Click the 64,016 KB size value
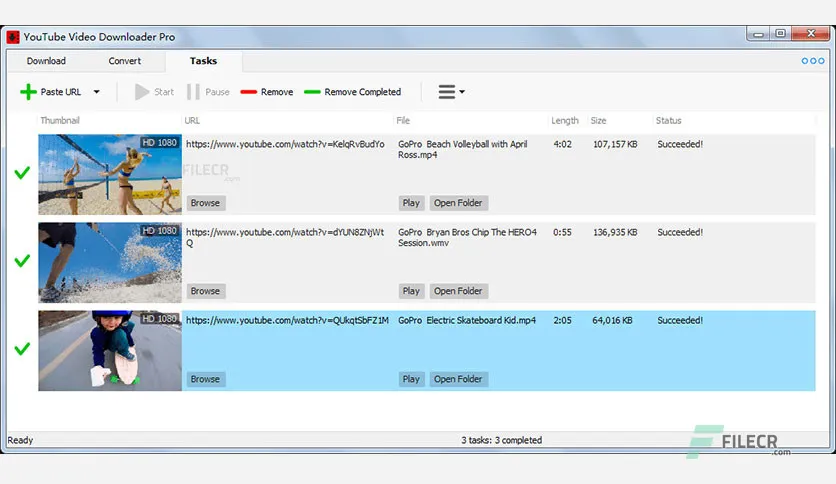 [x=612, y=320]
